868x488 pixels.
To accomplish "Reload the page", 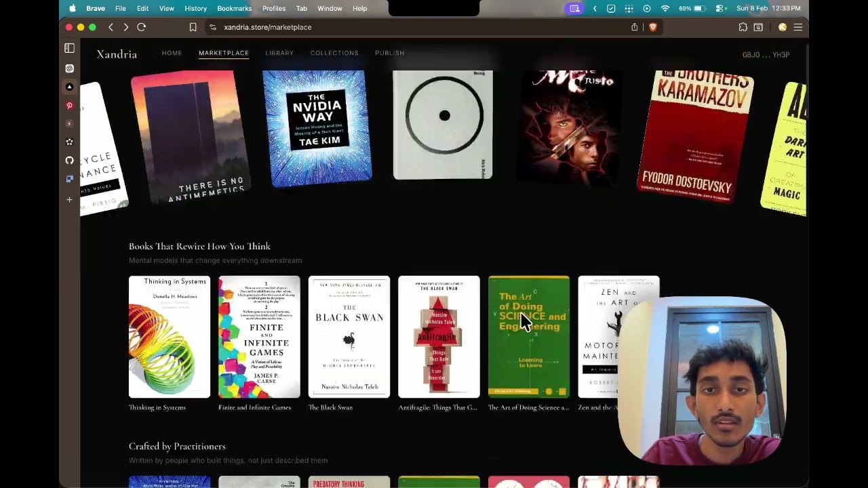I will coord(141,27).
